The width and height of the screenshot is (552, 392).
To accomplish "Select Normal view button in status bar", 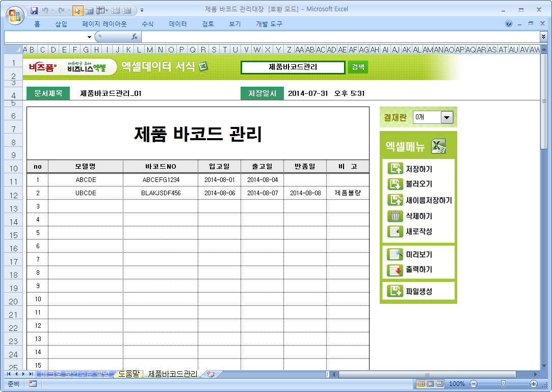I will click(x=421, y=384).
